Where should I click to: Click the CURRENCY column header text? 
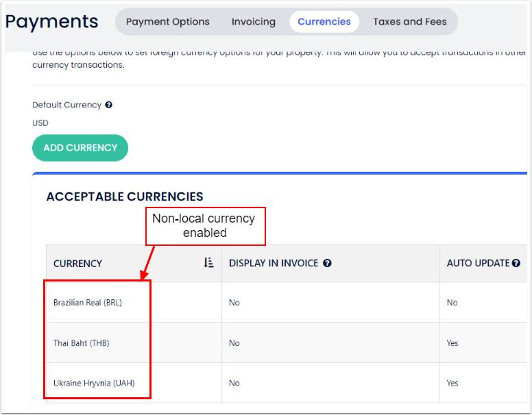[x=77, y=264]
